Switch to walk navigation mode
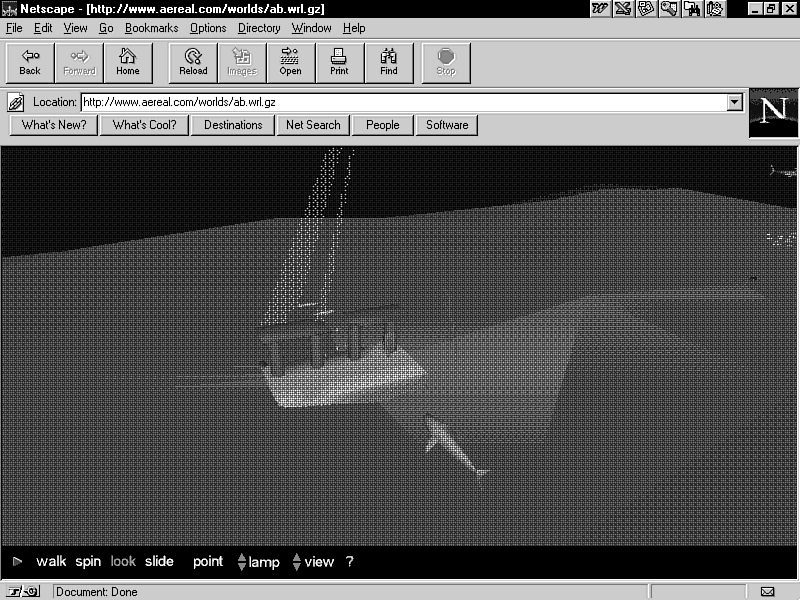 pyautogui.click(x=51, y=562)
